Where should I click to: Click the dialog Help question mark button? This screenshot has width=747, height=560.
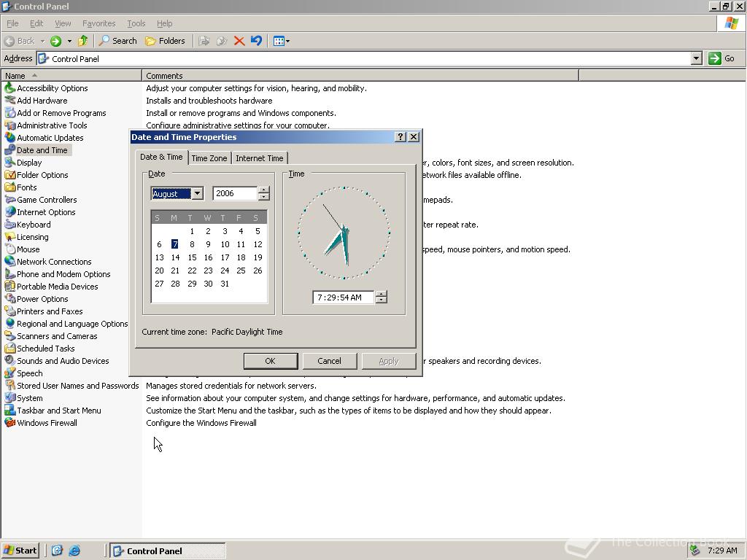click(x=400, y=136)
